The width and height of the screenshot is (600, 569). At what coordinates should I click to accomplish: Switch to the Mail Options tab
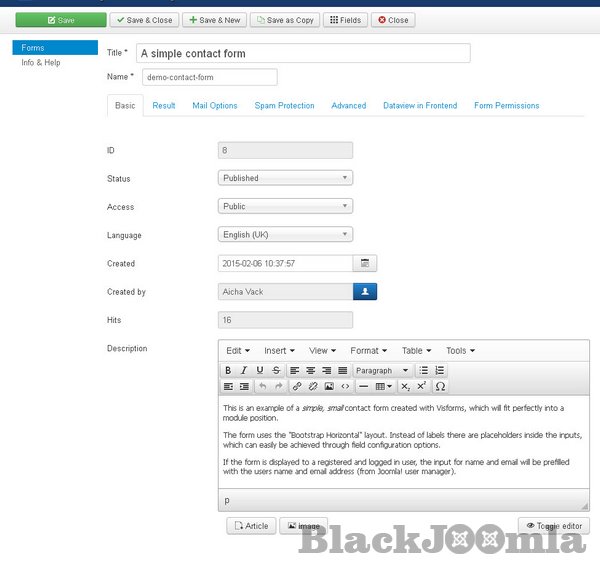215,105
